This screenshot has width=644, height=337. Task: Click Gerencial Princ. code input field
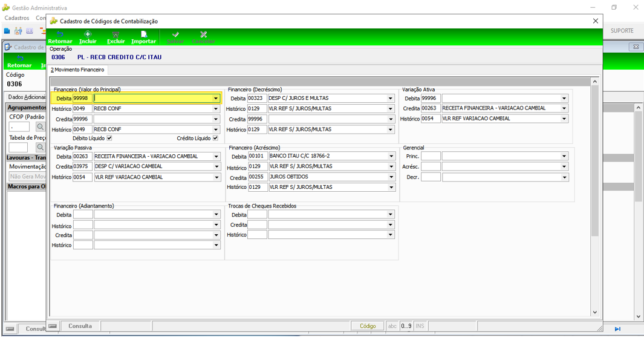pos(431,156)
